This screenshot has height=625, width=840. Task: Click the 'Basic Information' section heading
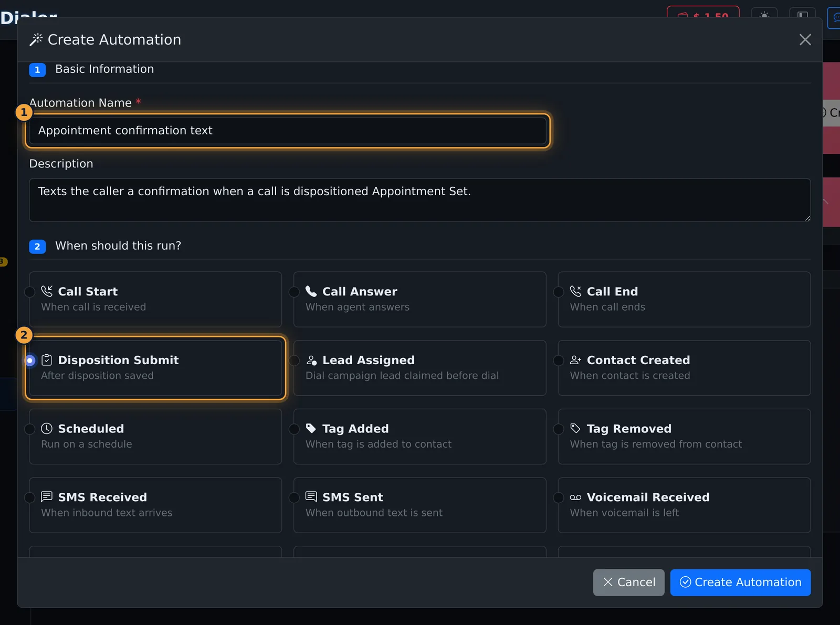[x=104, y=69]
